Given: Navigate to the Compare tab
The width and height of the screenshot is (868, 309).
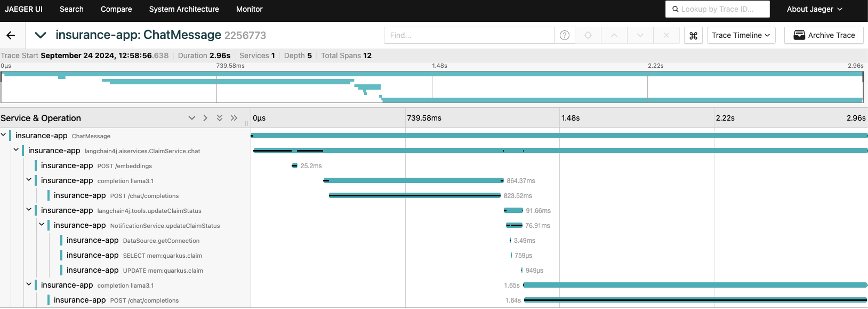Looking at the screenshot, I should point(116,9).
